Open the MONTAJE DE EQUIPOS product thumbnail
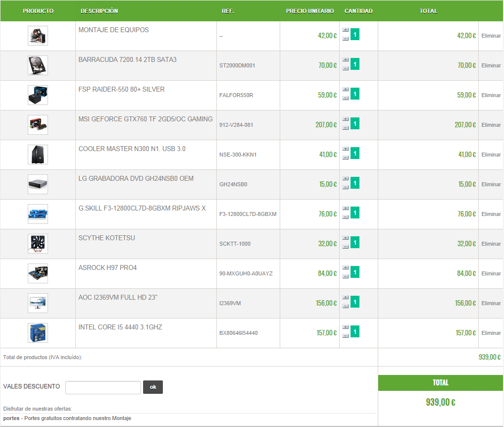This screenshot has width=504, height=427. pyautogui.click(x=38, y=36)
